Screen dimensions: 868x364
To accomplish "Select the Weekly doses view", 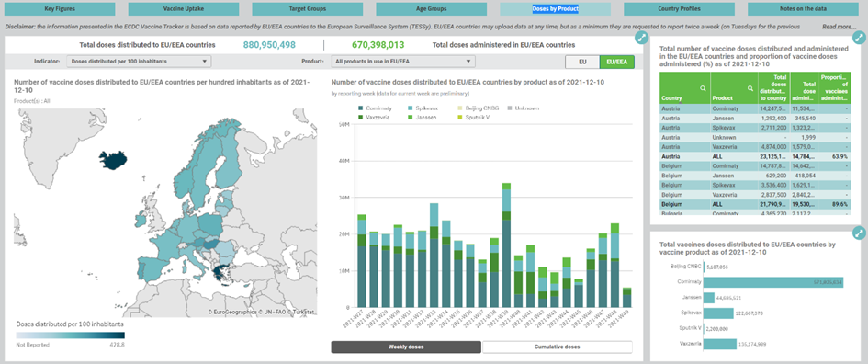I will click(x=406, y=347).
